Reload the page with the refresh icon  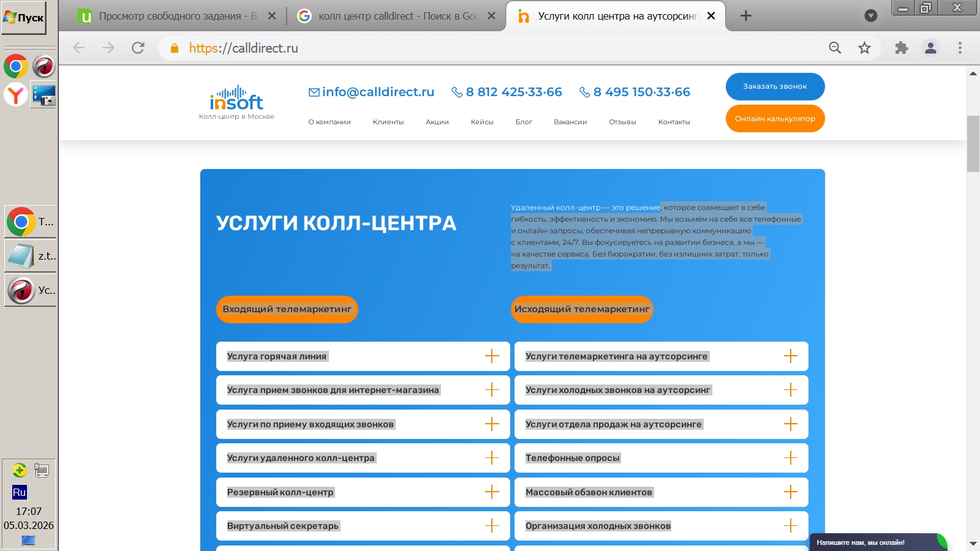pyautogui.click(x=138, y=48)
